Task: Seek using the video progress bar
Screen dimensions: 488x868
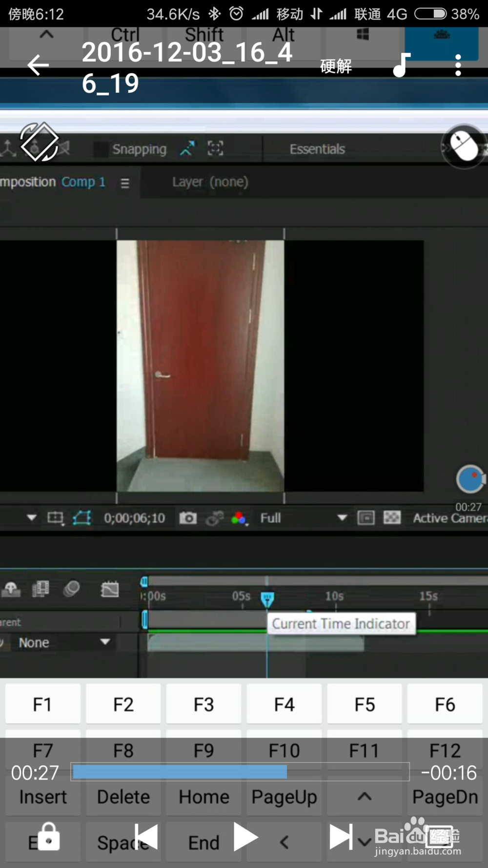Action: pos(240,772)
